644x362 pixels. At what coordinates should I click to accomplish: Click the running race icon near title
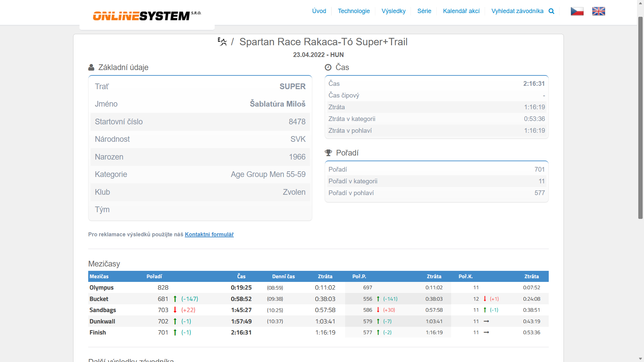click(x=222, y=42)
